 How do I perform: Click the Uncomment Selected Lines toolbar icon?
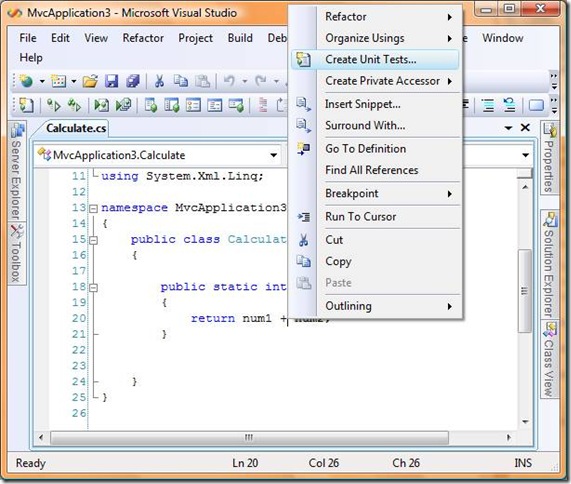(x=509, y=106)
